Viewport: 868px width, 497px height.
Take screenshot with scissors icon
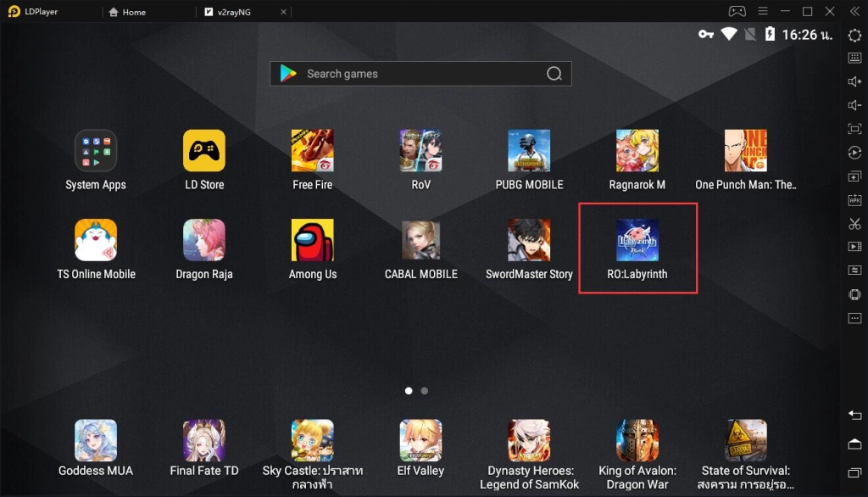point(854,224)
